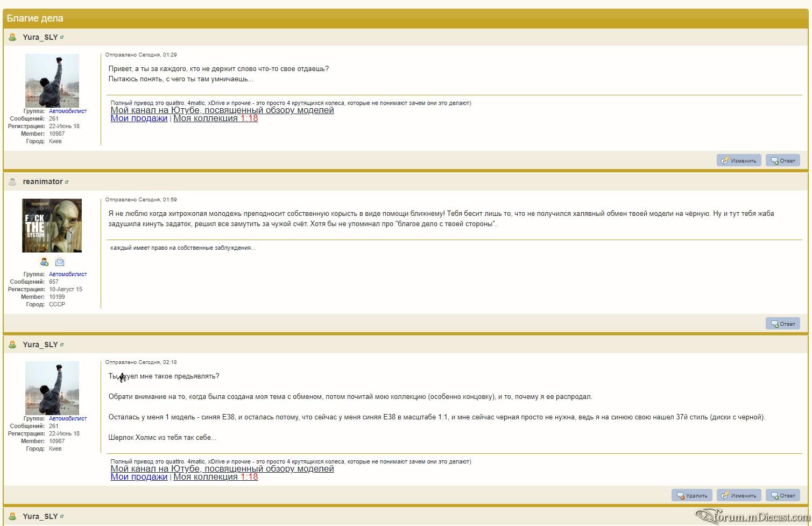This screenshot has height=526, width=812.
Task: Click profile popup icon in the 02:18 post header
Action: [62, 345]
